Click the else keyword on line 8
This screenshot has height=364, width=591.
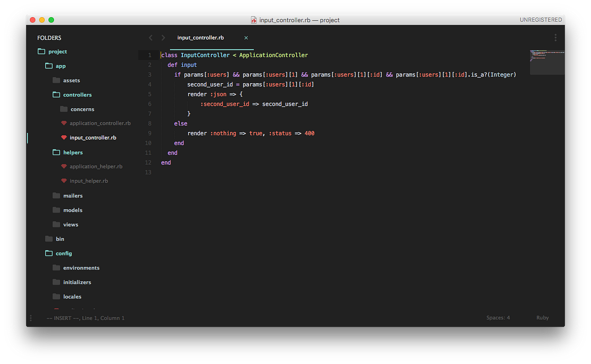click(x=181, y=123)
